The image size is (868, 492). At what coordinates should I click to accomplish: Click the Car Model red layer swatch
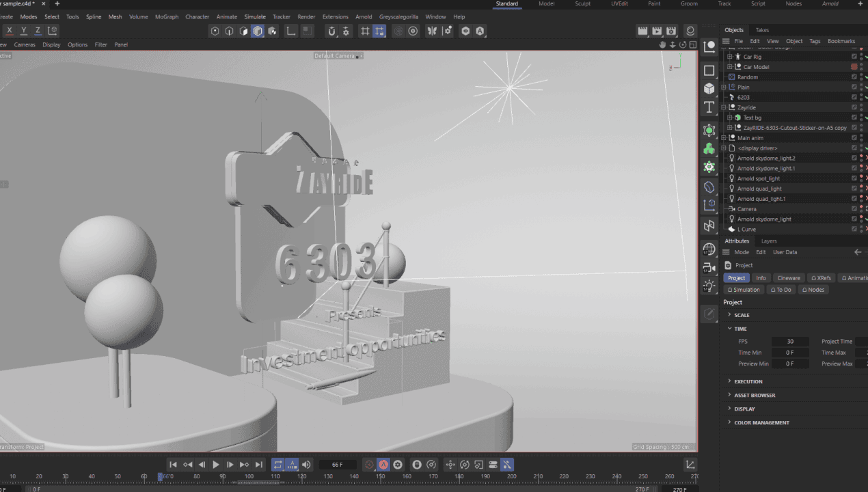click(x=854, y=67)
